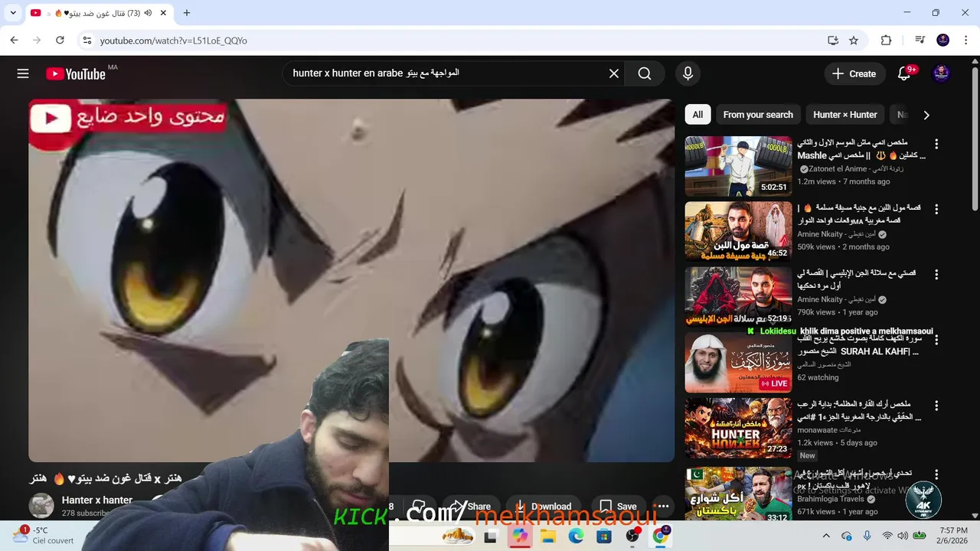Open taskbar volume control
Screen dimensions: 980x551
coord(903,536)
